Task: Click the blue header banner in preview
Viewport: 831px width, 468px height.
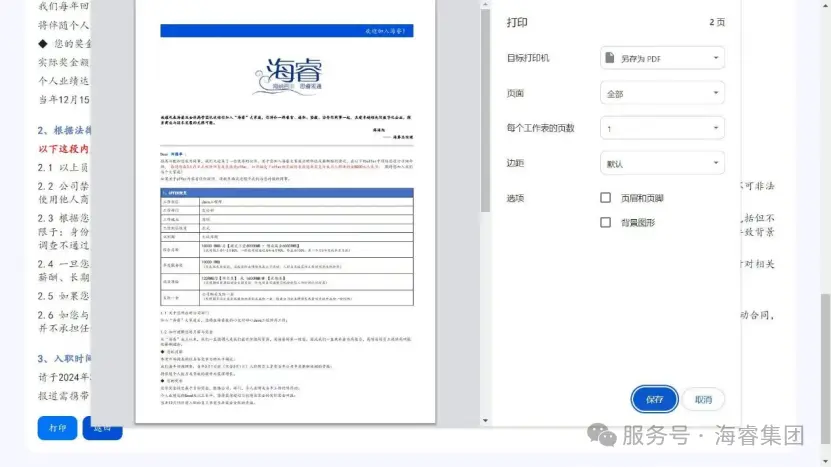Action: point(286,31)
